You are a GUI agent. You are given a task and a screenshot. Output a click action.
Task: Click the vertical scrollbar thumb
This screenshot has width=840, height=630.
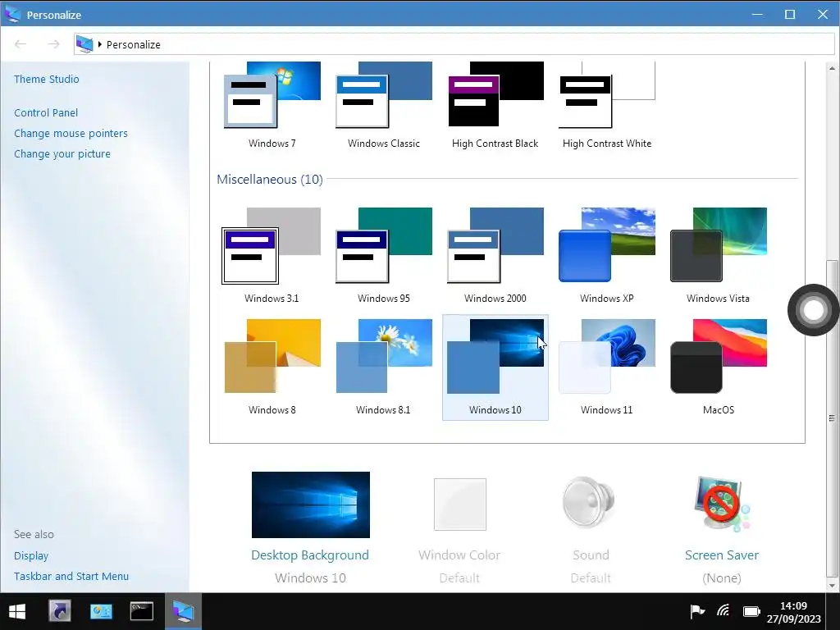[832, 418]
